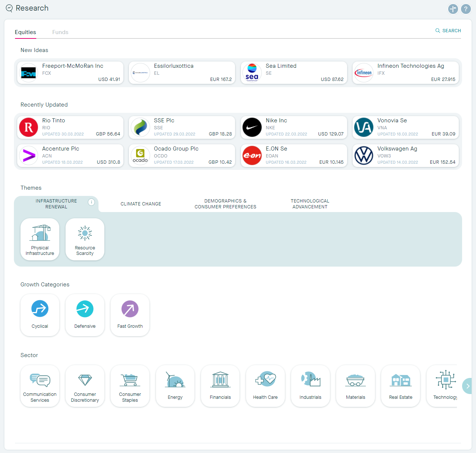
Task: Open the Materials sector
Action: point(356,386)
